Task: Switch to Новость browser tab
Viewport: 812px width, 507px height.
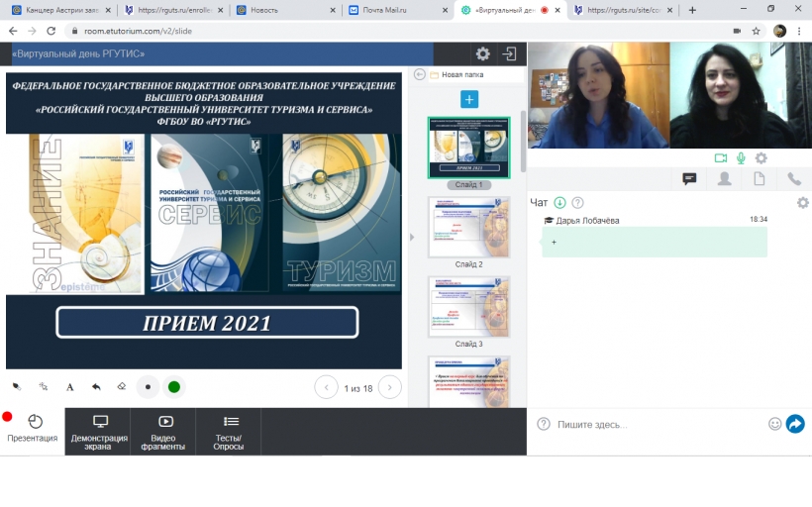Action: (286, 10)
